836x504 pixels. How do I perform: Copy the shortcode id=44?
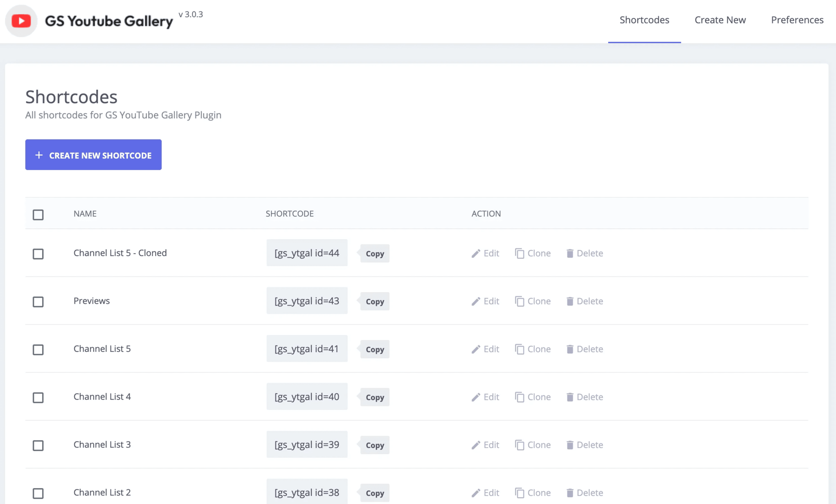point(375,254)
